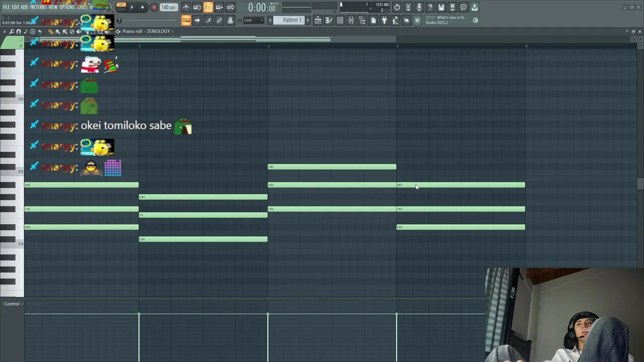Viewport: 644px width, 362px height.
Task: Click the download arrow icon in top toolbar
Action: 474,7
